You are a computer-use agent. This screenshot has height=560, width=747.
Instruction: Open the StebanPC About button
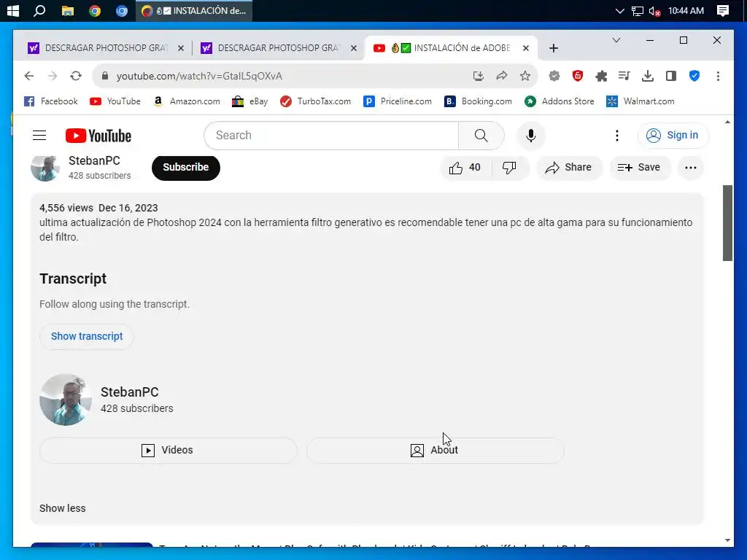(x=435, y=451)
